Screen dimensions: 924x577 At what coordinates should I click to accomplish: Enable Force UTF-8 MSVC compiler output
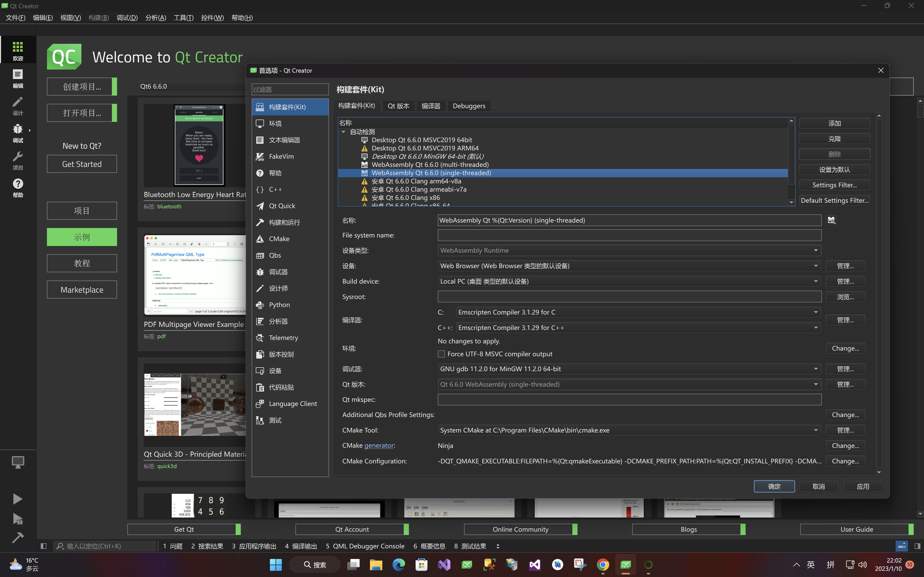(441, 354)
